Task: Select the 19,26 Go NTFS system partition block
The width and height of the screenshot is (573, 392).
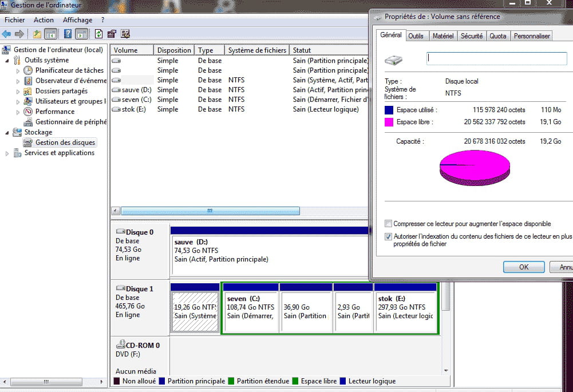Action: [x=195, y=308]
